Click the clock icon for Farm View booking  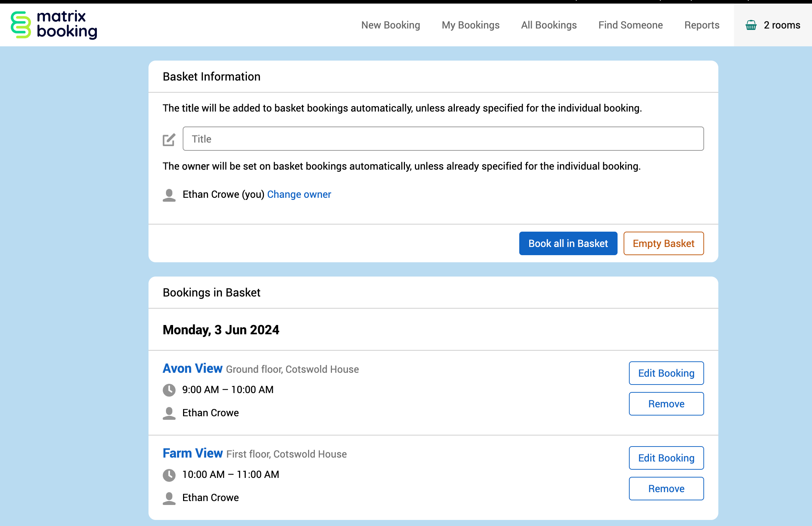coord(169,475)
